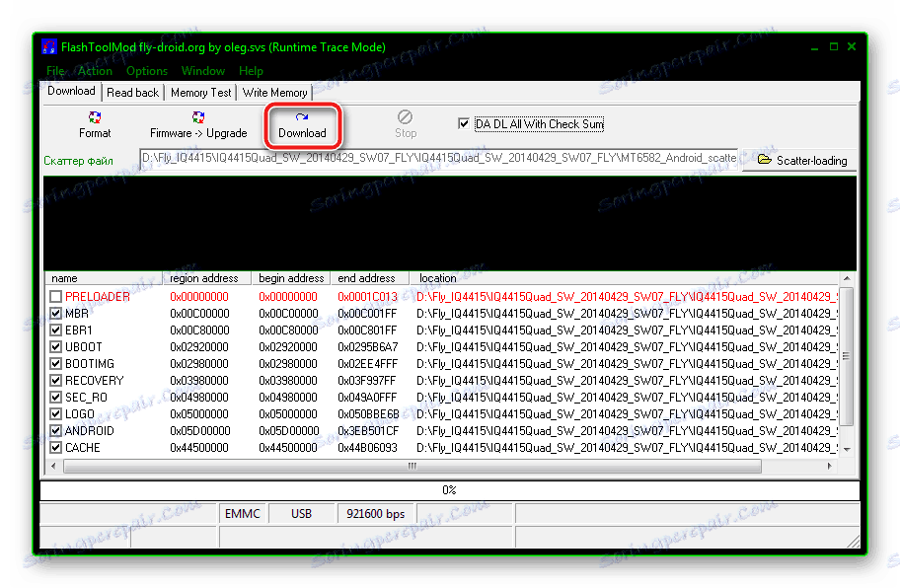
Task: Open the Action menu
Action: point(95,70)
